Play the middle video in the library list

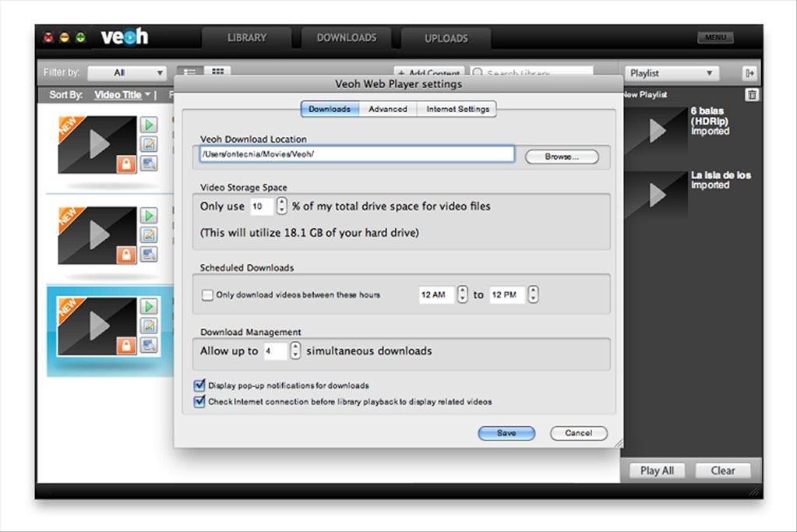(x=149, y=216)
